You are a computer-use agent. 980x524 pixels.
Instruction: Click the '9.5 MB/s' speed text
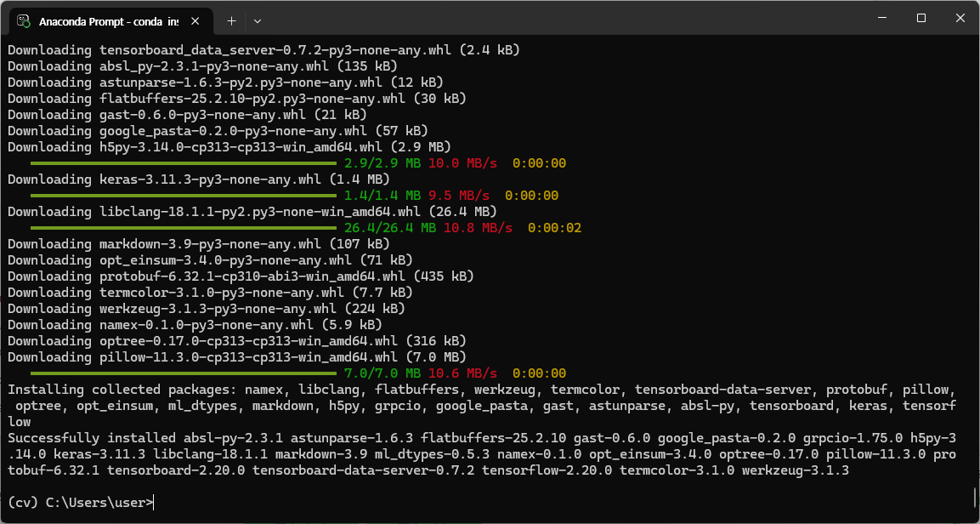pos(459,196)
